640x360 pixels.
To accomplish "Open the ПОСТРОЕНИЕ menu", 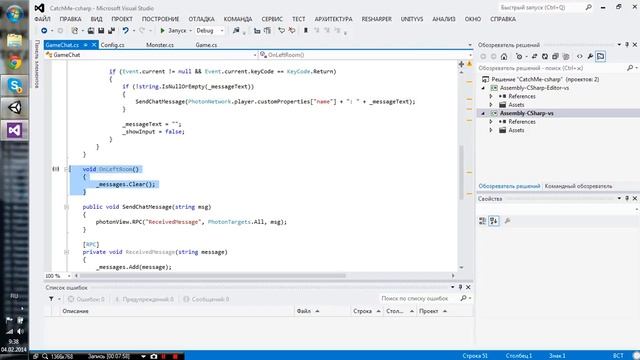I will pos(160,19).
